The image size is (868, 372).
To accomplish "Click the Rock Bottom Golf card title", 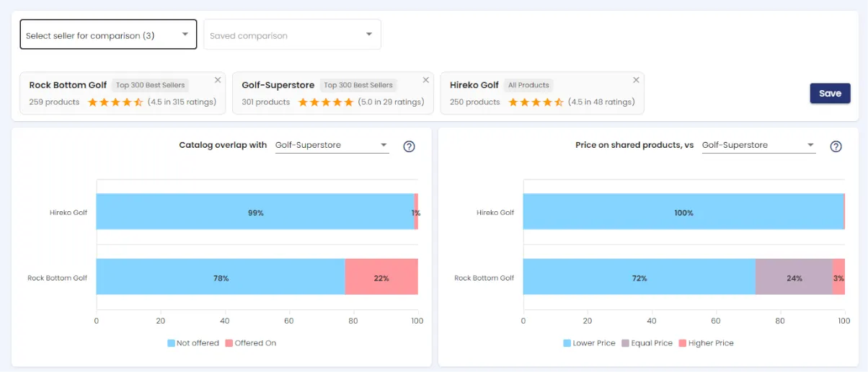I will click(68, 85).
